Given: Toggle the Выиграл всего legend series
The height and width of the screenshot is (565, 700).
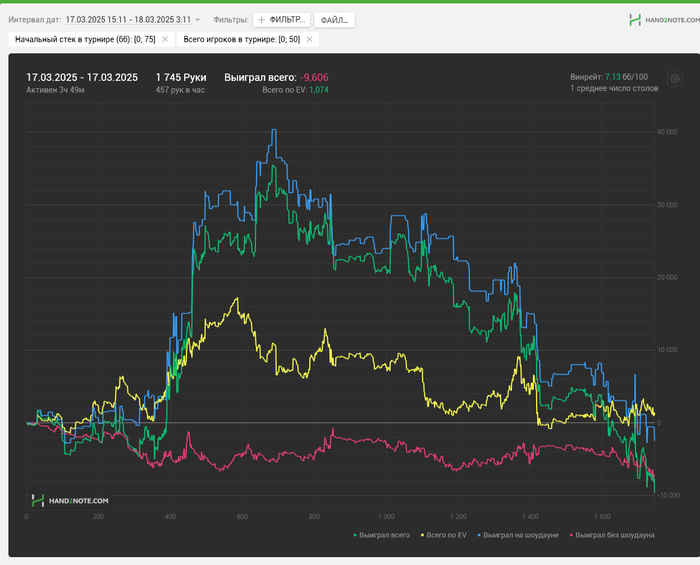Looking at the screenshot, I should point(382,535).
